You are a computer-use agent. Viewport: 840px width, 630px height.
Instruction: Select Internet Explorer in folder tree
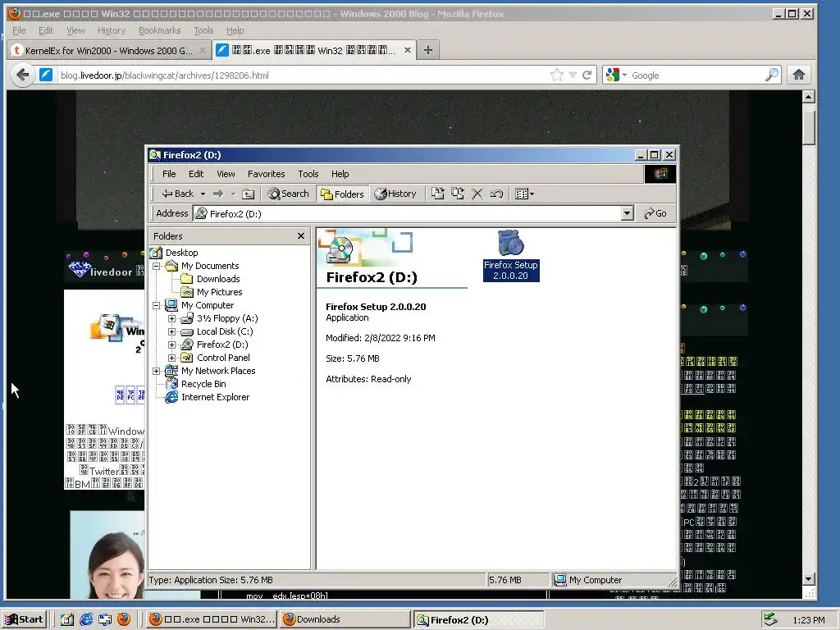[x=216, y=398]
